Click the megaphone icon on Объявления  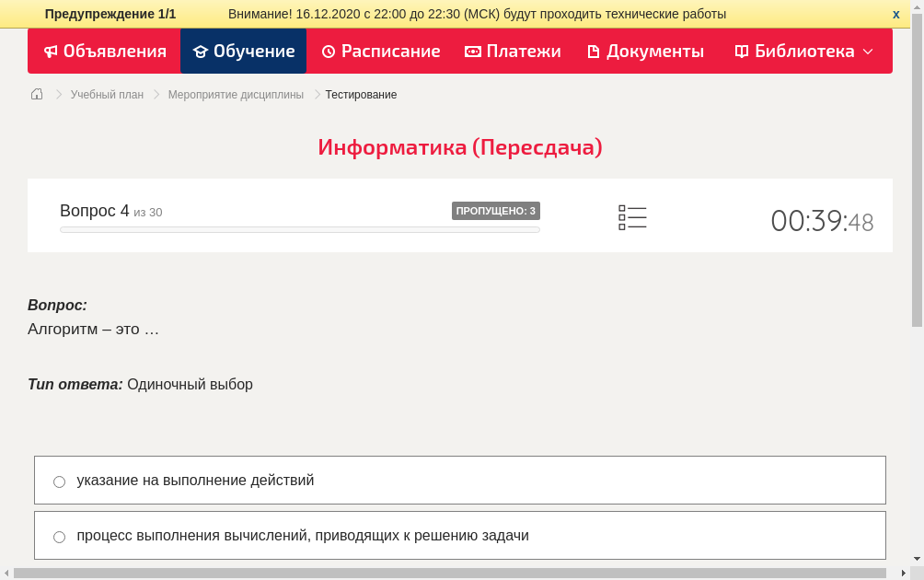coord(51,52)
